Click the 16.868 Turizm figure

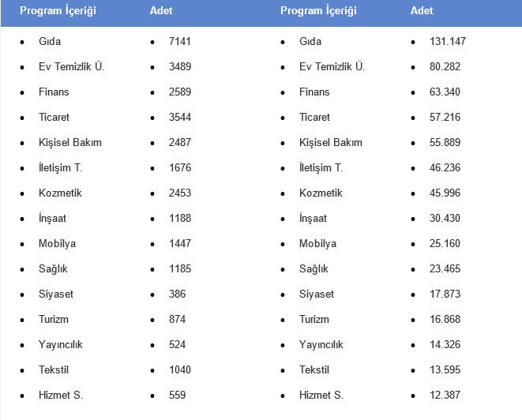[x=445, y=319]
